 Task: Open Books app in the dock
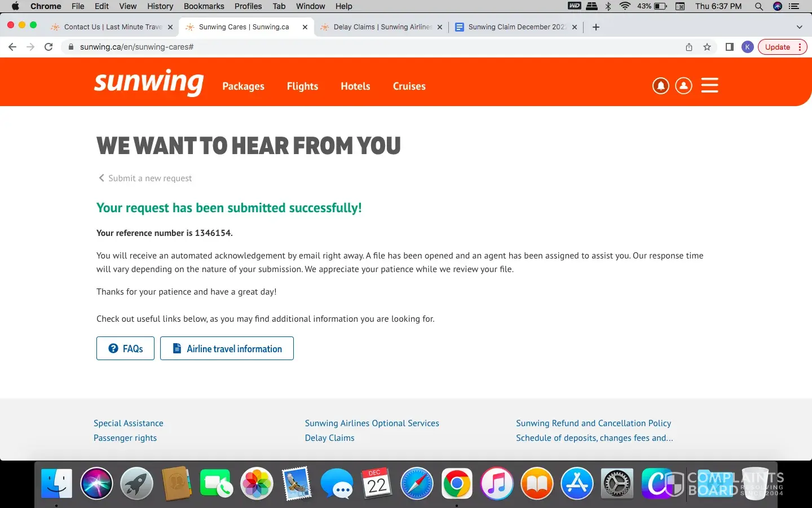(x=537, y=484)
